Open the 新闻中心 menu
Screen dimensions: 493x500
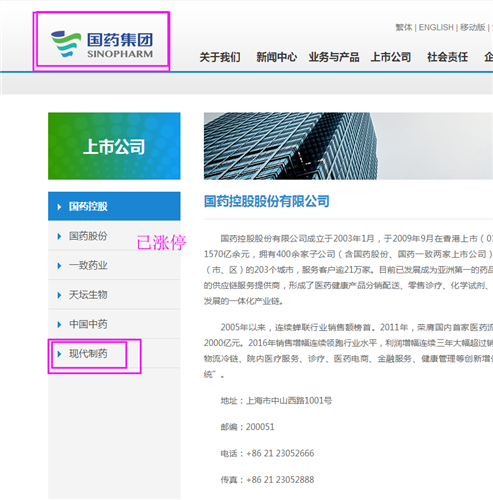276,57
